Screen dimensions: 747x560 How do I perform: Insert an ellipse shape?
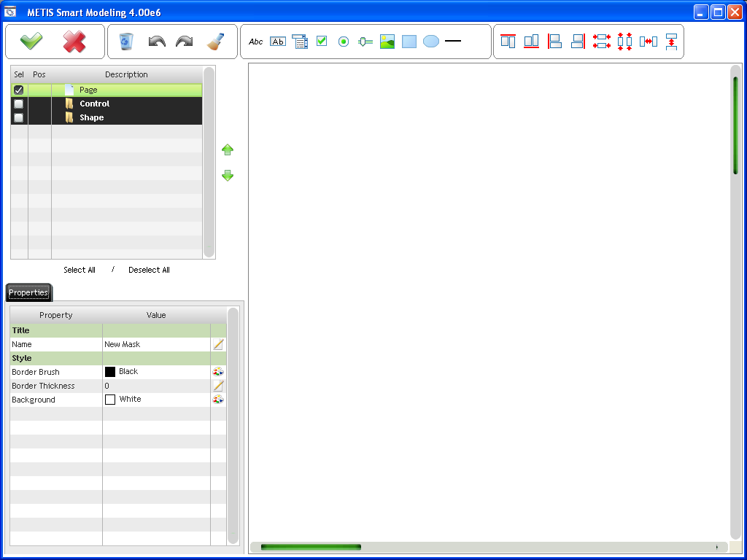(x=431, y=42)
